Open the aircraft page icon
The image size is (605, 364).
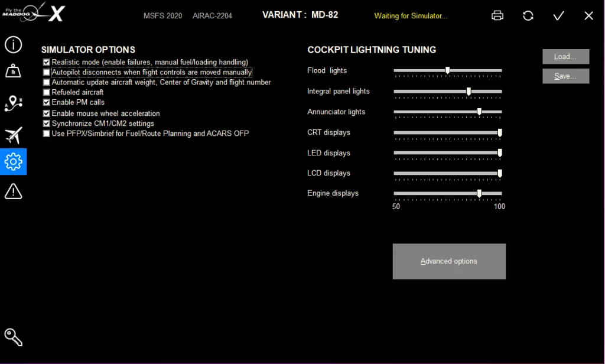(13, 135)
